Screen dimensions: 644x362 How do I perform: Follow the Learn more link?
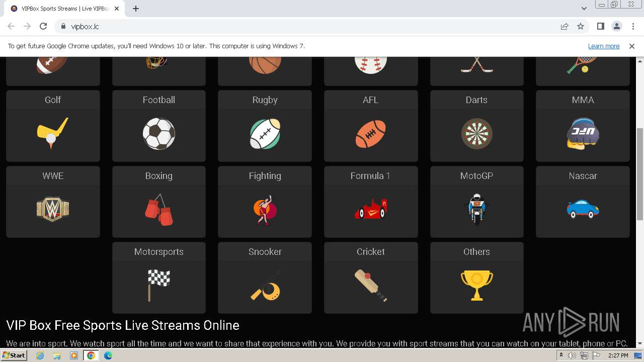point(604,46)
